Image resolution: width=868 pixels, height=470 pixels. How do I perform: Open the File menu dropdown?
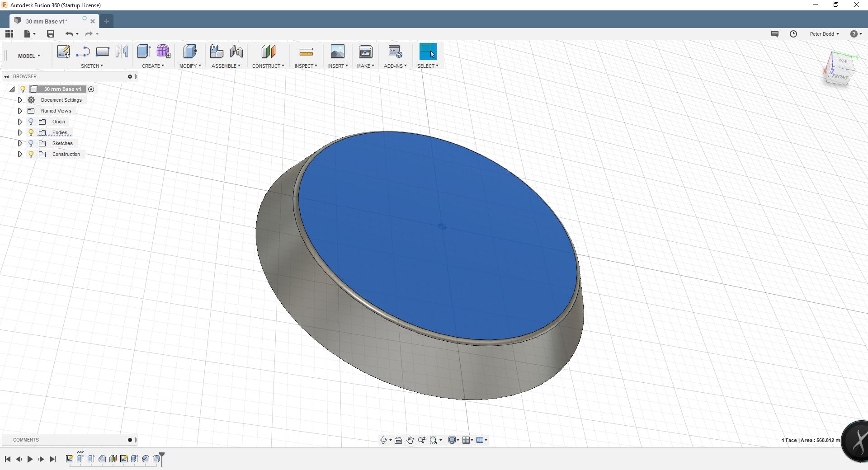click(x=30, y=34)
